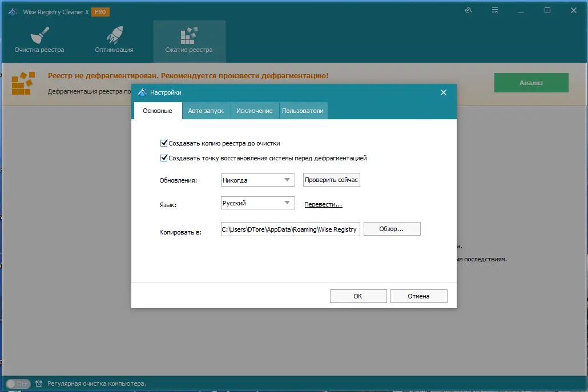The height and width of the screenshot is (392, 588).
Task: Switch to the Пользователи tab
Action: [x=303, y=111]
